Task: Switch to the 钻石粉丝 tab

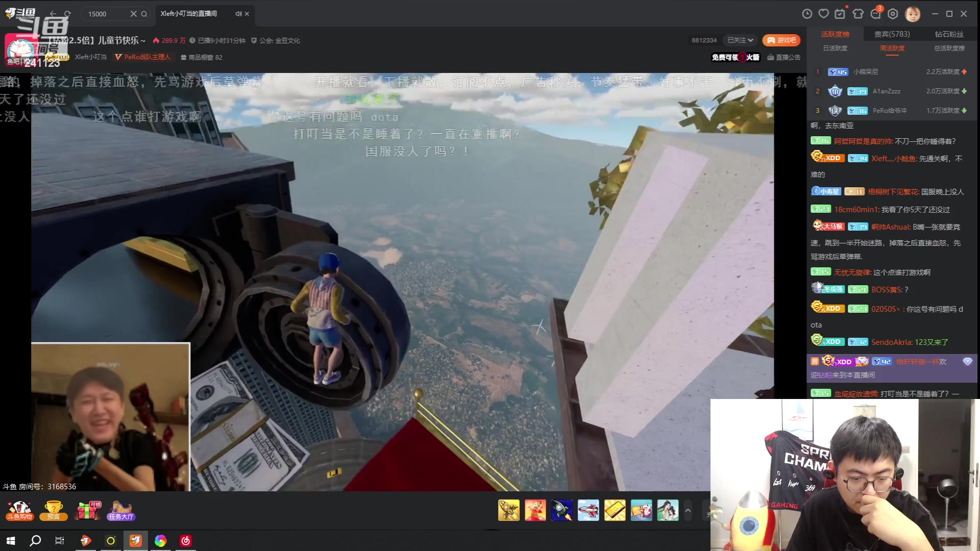Action: (949, 34)
